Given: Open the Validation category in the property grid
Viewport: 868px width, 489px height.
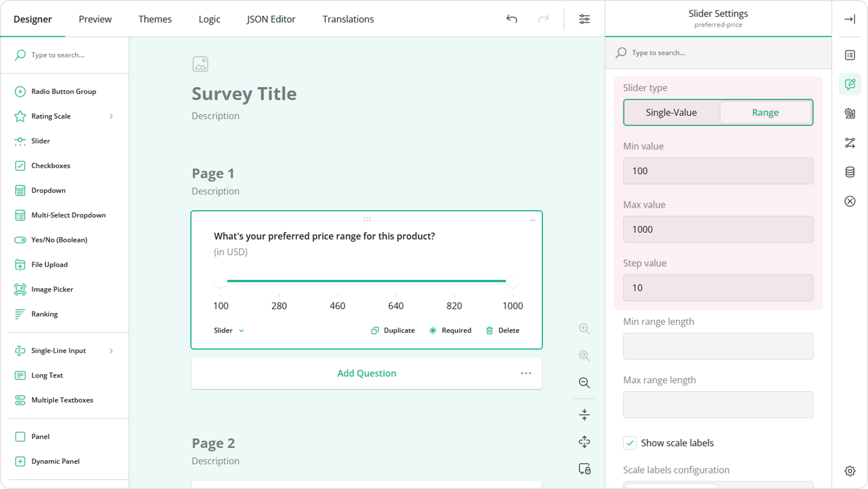Looking at the screenshot, I should 849,201.
